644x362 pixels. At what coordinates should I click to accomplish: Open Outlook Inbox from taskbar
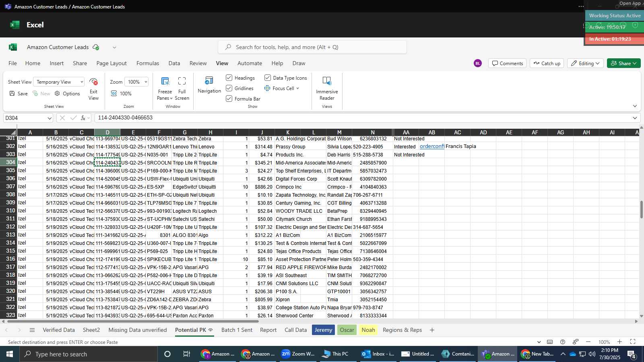378,354
